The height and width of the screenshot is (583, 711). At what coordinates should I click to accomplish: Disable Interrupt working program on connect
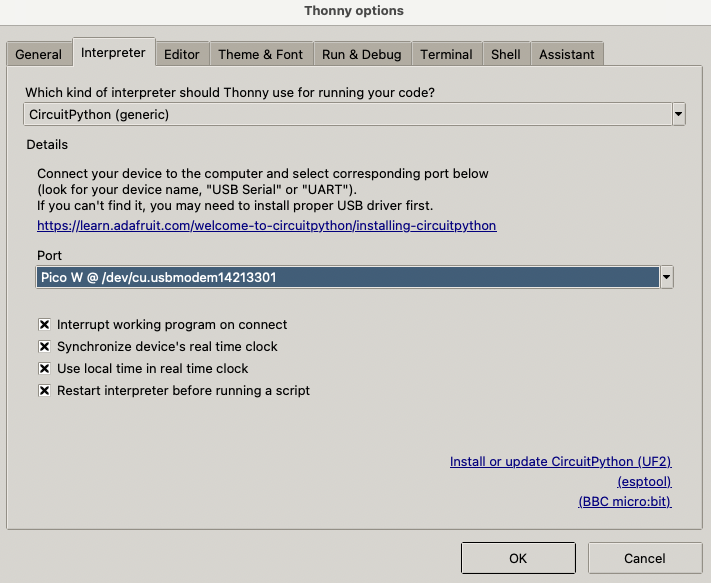point(45,325)
